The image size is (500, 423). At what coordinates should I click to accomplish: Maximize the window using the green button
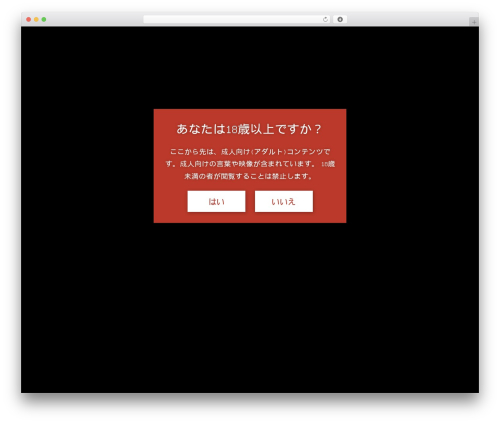coord(44,20)
